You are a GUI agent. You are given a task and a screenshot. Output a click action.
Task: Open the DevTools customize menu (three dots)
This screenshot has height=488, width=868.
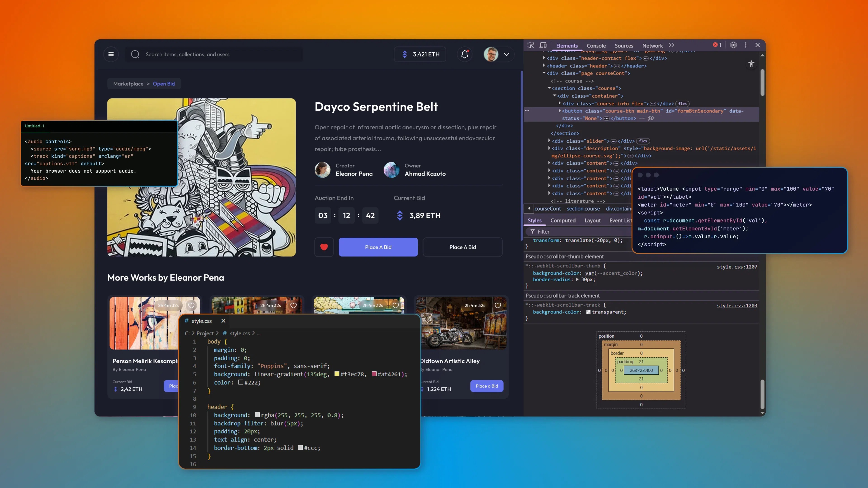click(745, 45)
